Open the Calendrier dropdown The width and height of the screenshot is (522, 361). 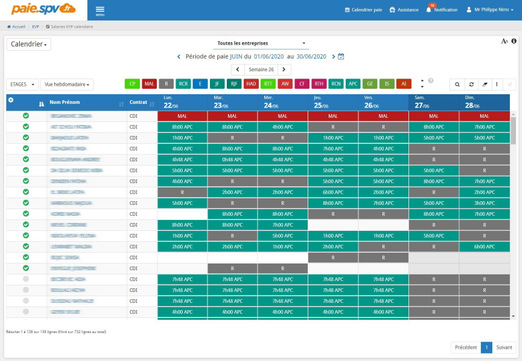click(29, 44)
